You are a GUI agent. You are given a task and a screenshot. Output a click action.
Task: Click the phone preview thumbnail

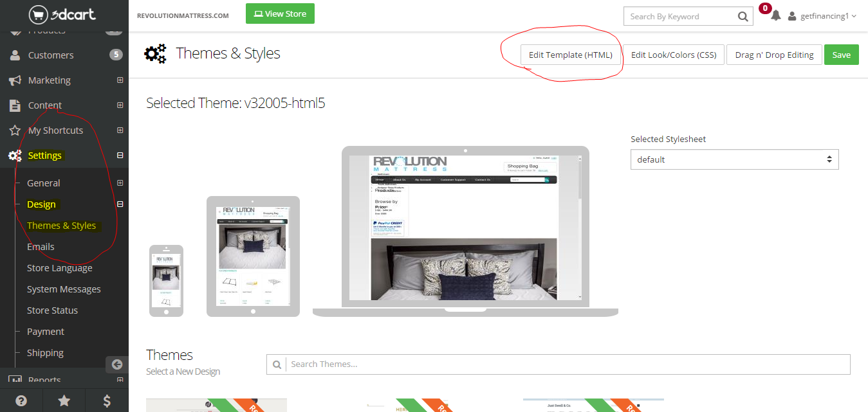(166, 281)
